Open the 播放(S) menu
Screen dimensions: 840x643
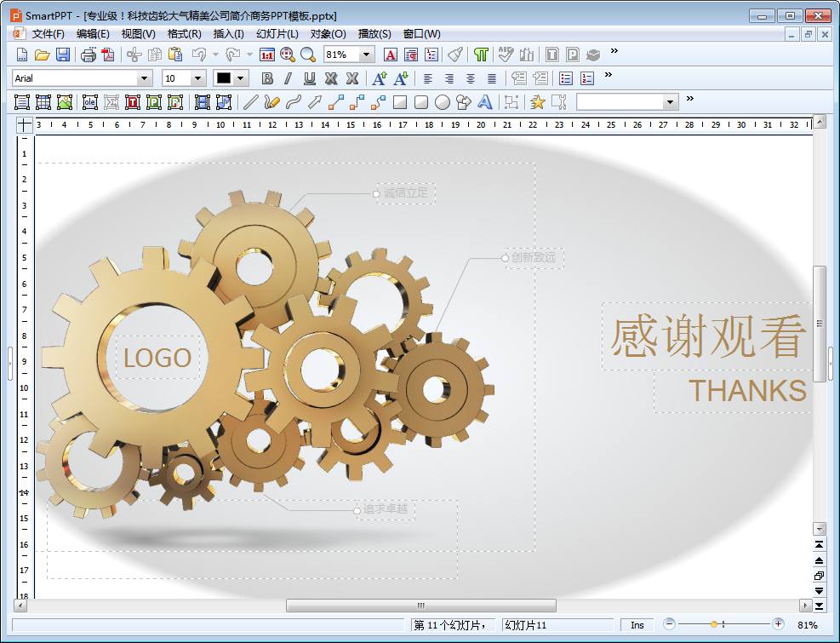(374, 34)
